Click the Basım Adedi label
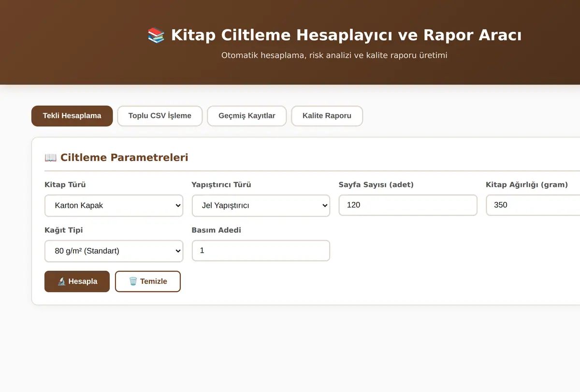 [217, 230]
